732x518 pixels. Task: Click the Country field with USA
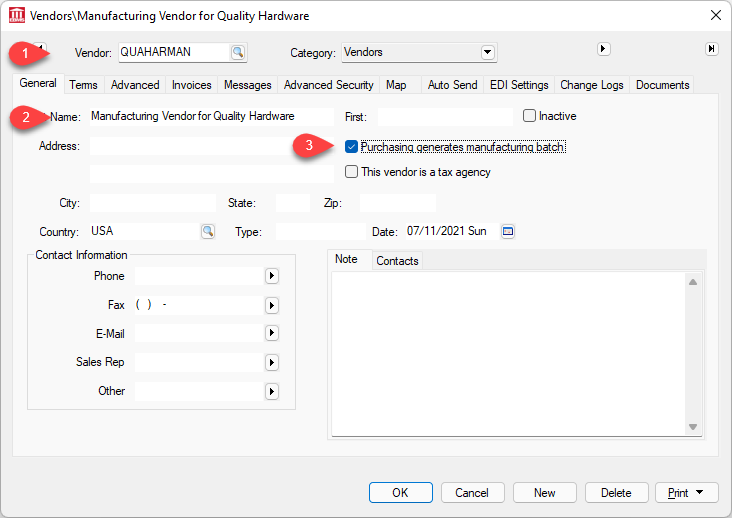(145, 231)
